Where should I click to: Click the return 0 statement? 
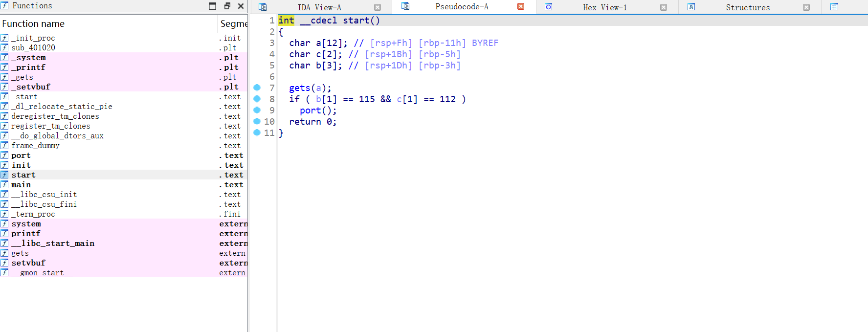312,122
